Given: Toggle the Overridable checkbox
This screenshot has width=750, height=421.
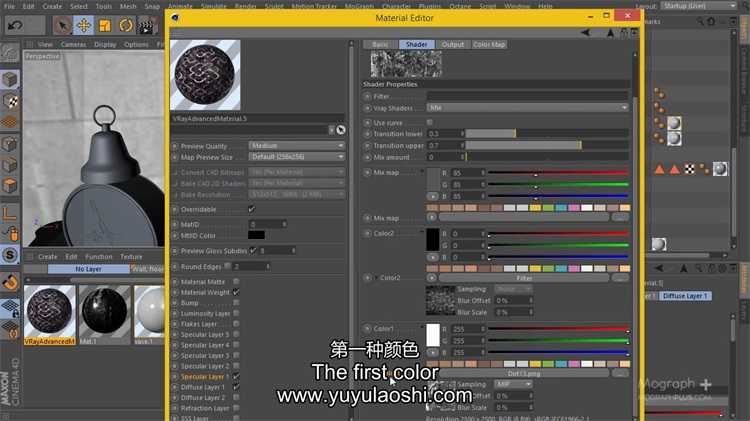Looking at the screenshot, I should coord(252,209).
